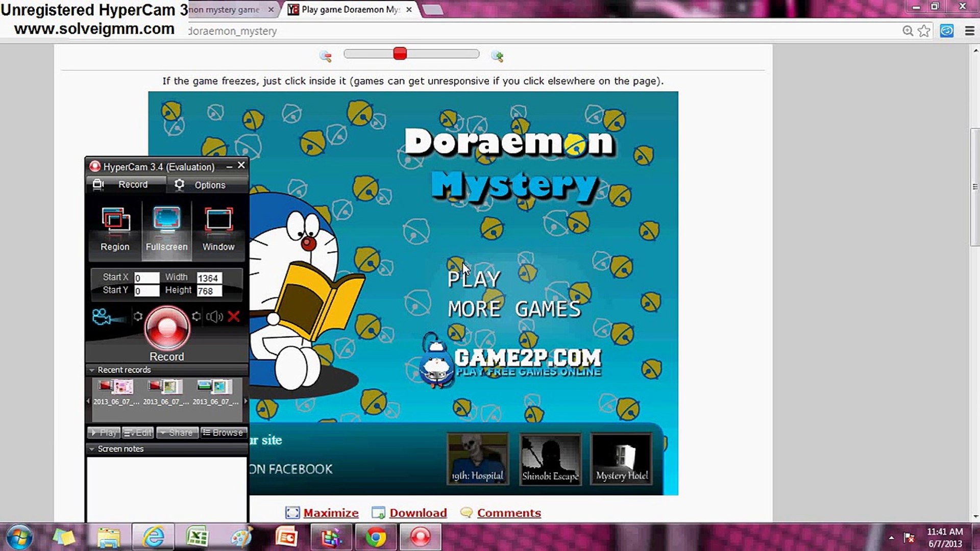Open the 19th: Hospital game thumbnail
Screen dimensions: 980x551
pyautogui.click(x=478, y=458)
